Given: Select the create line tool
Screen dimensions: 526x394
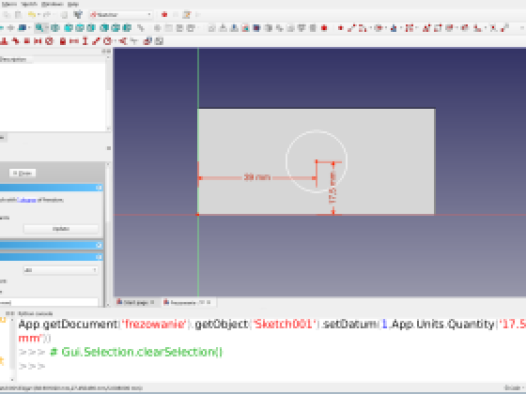Looking at the screenshot, I should [x=351, y=28].
